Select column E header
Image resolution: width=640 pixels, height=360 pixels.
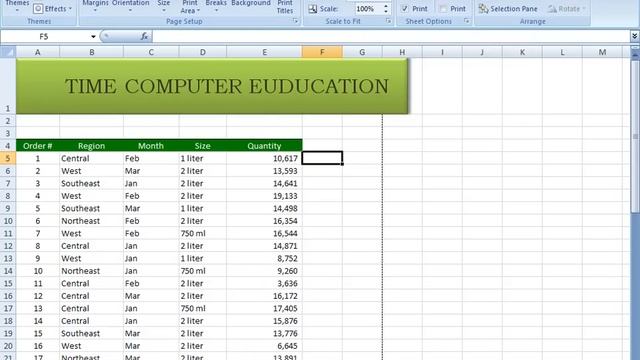[x=264, y=52]
